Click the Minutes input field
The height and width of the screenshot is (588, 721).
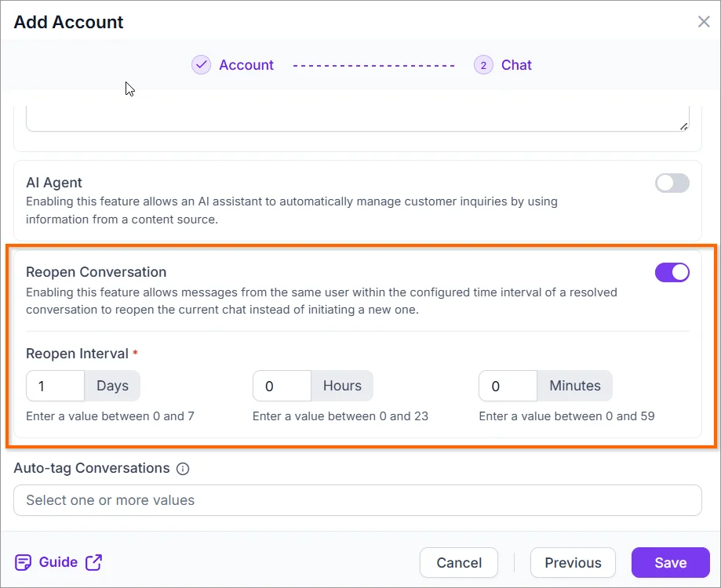(508, 386)
